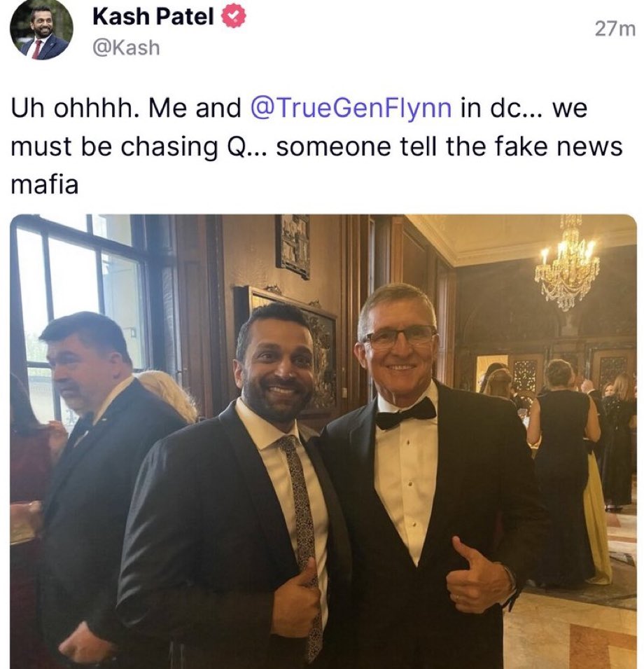Screen dimensions: 644x669
Task: Click the eyeglasses on the smiling man
Action: 400,336
